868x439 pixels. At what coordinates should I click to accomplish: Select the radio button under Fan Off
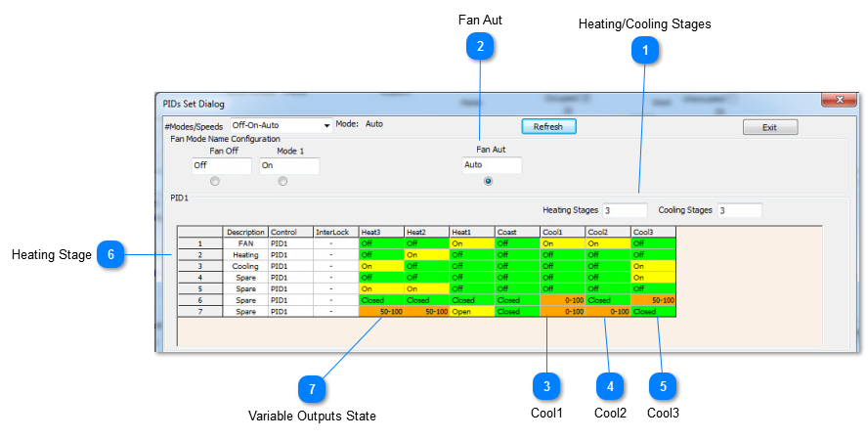215,181
